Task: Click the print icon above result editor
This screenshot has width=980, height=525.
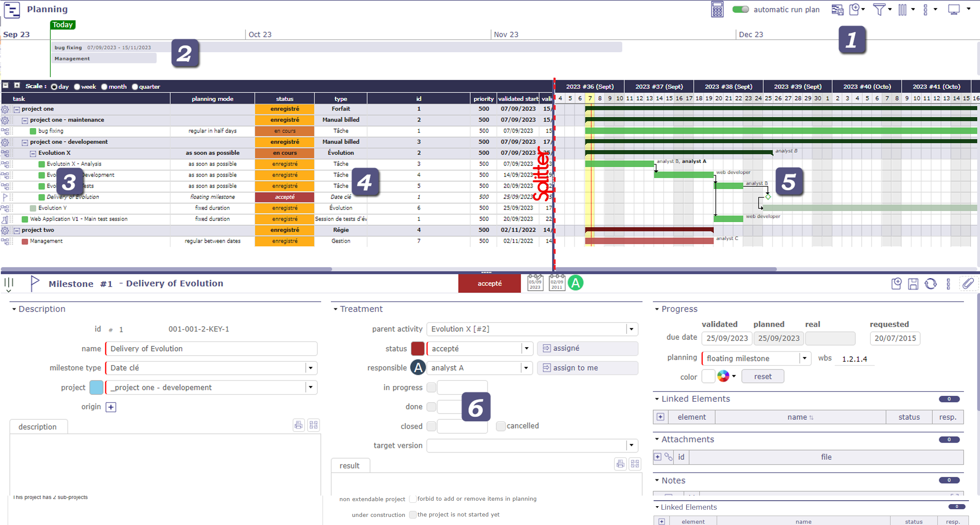Action: coord(620,464)
